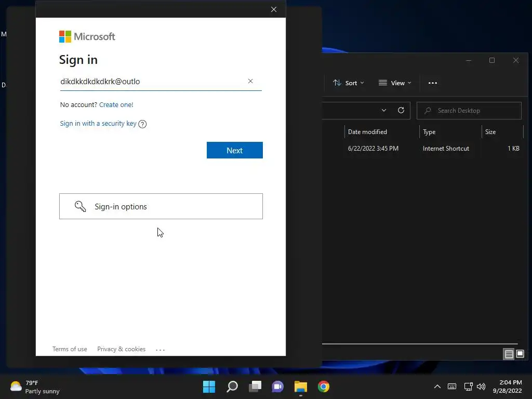Close the File Explorer window
The height and width of the screenshot is (399, 532).
516,60
